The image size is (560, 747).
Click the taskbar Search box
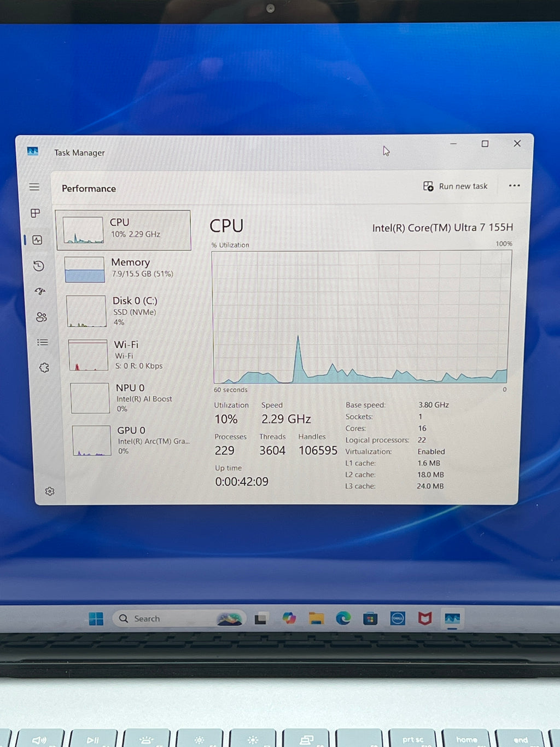pyautogui.click(x=179, y=618)
